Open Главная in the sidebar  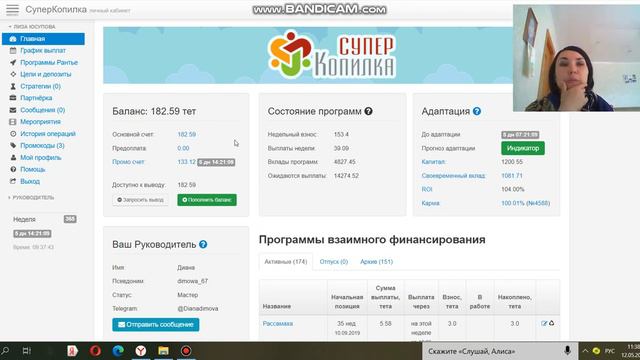pyautogui.click(x=43, y=39)
